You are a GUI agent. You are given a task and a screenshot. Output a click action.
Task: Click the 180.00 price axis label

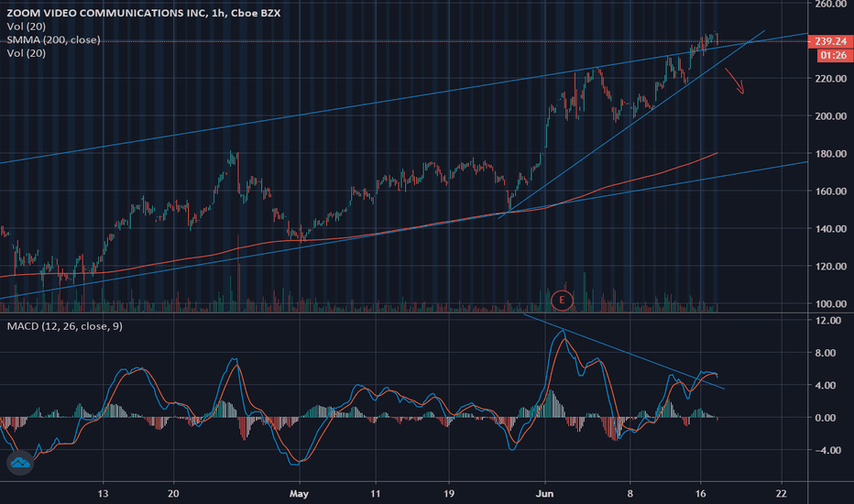(x=830, y=154)
